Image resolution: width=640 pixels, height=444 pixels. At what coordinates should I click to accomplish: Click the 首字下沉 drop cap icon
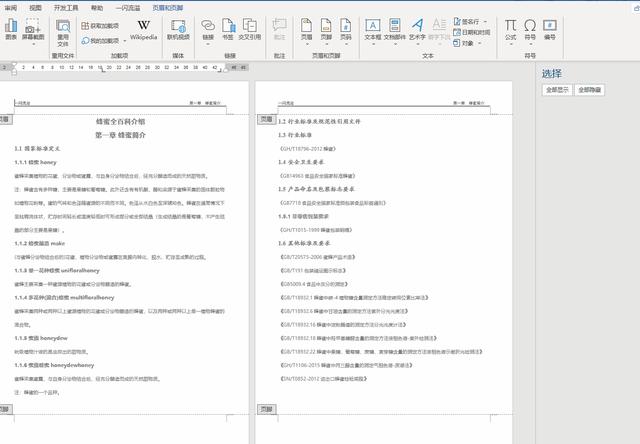coord(439,29)
